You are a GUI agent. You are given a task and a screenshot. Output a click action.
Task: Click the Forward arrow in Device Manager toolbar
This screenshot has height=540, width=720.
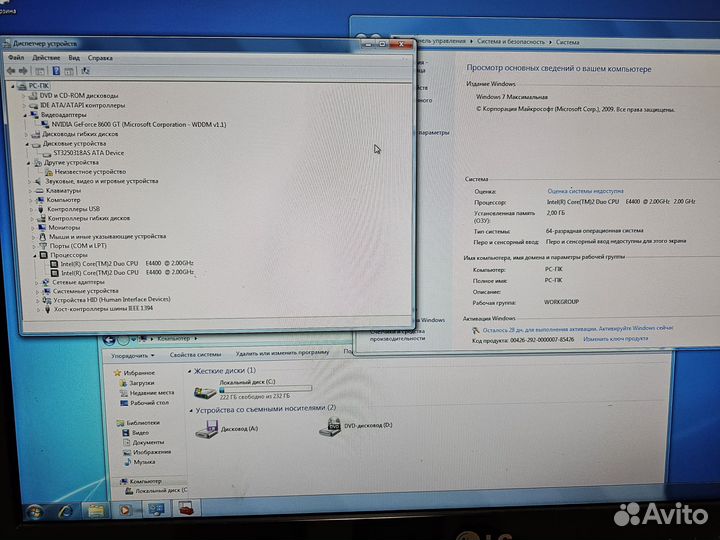(x=23, y=70)
